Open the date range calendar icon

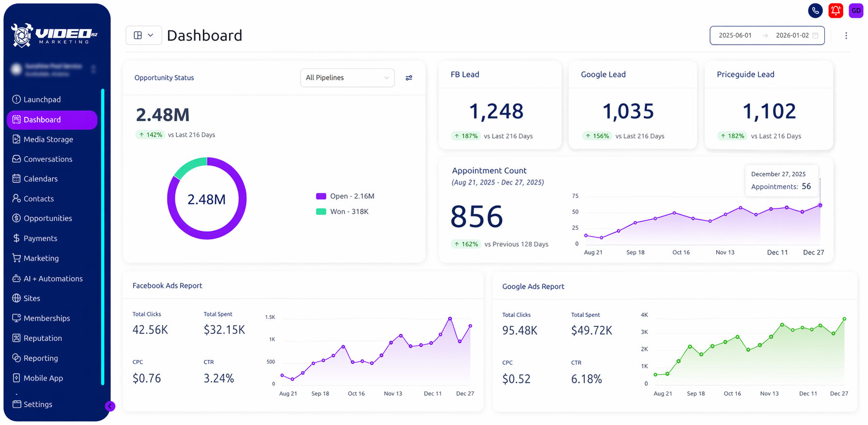point(815,35)
